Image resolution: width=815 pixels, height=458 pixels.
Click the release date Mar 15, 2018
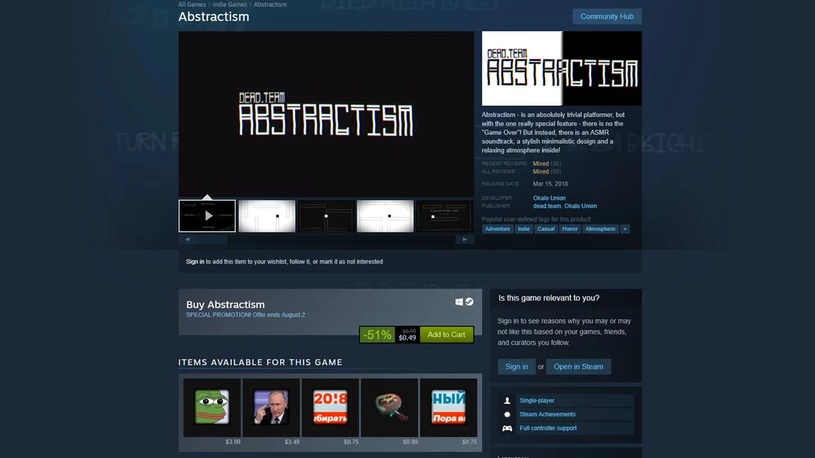pos(550,184)
